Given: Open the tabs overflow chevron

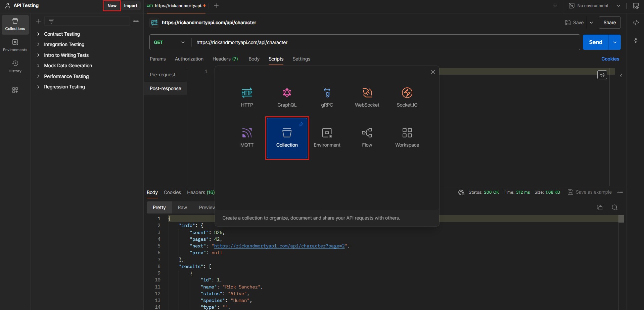Looking at the screenshot, I should point(555,6).
